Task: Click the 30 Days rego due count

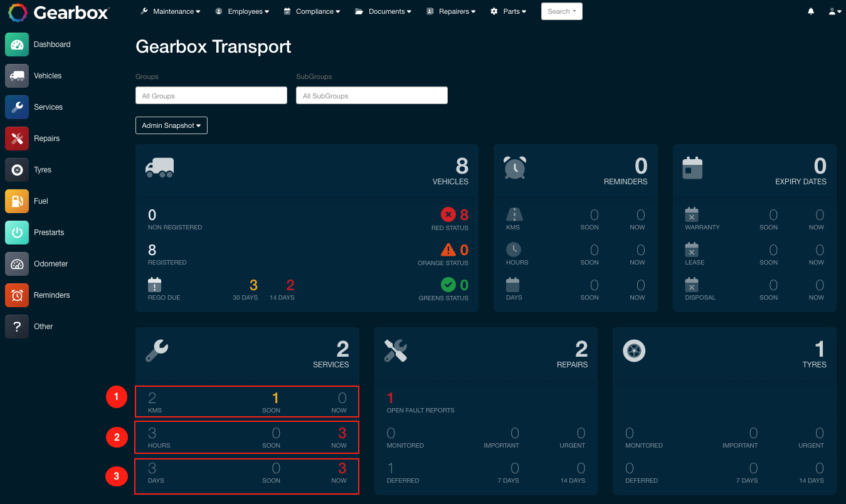Action: 253,285
